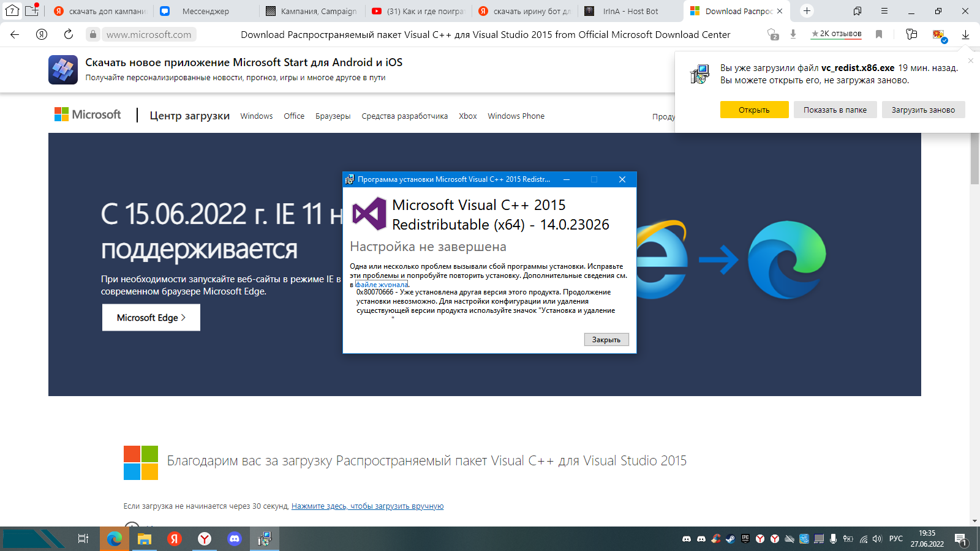Image resolution: width=980 pixels, height=551 pixels.
Task: Bookmark this page with the bookmark icon
Action: pos(879,34)
